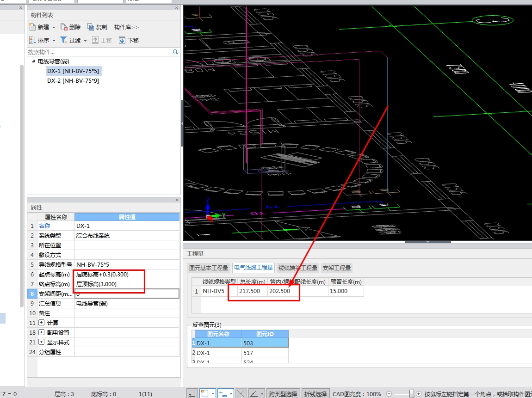The width and height of the screenshot is (532, 398).
Task: Open the angle tool dropdown arrow
Action: (x=262, y=394)
